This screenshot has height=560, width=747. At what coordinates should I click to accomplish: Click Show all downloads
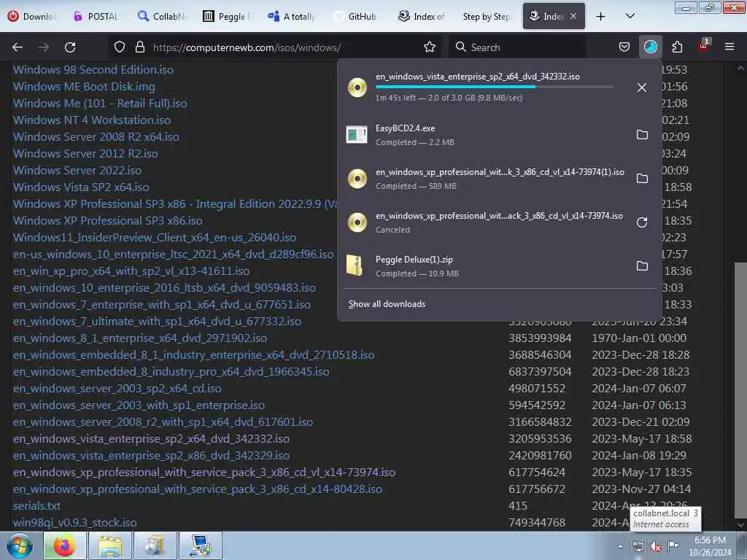(x=387, y=304)
